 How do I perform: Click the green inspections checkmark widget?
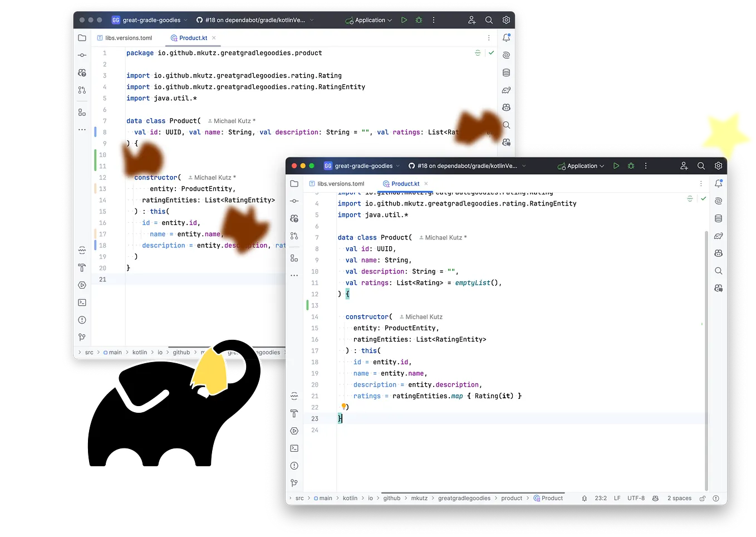point(704,198)
